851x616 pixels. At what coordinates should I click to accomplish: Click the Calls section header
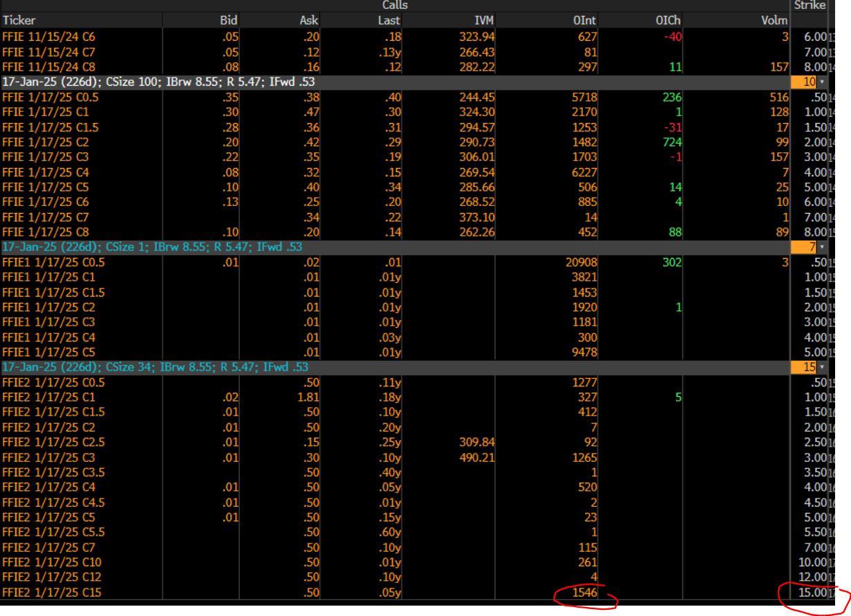click(395, 5)
